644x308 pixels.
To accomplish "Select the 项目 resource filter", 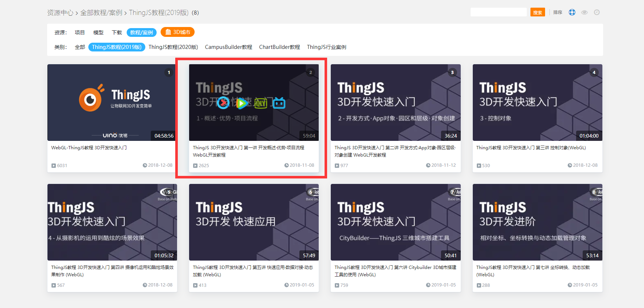I will 80,32.
